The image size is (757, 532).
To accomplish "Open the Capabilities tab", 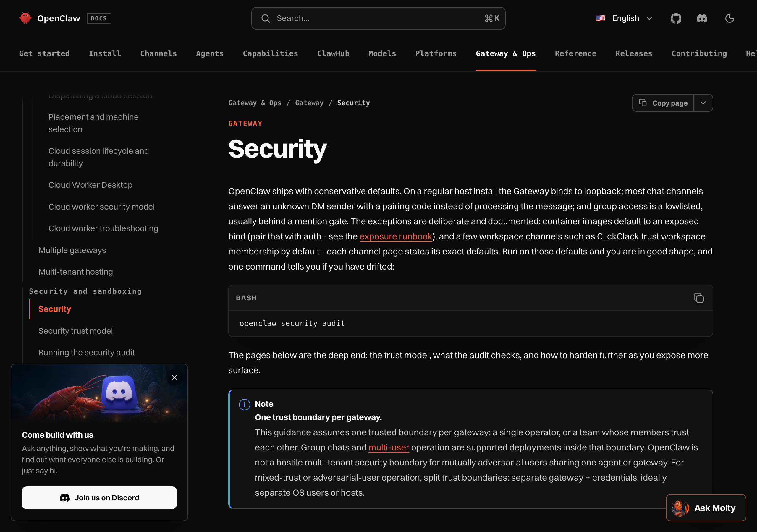I will tap(270, 53).
